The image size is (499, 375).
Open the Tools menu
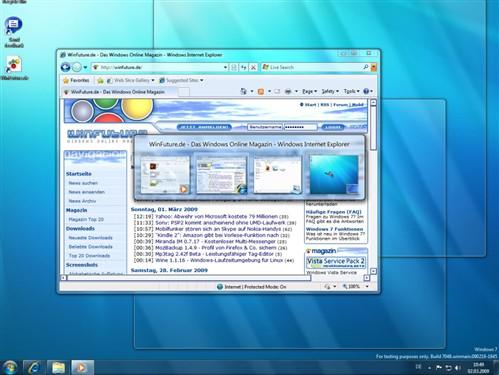tap(351, 91)
